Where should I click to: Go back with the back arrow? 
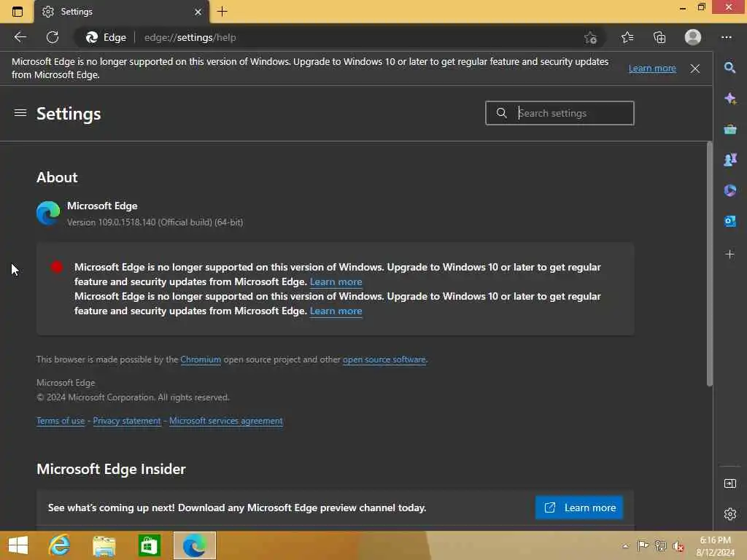[20, 37]
